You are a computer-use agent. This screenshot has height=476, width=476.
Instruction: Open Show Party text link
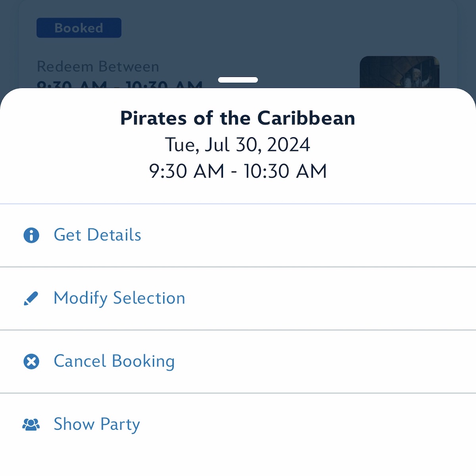pyautogui.click(x=97, y=424)
